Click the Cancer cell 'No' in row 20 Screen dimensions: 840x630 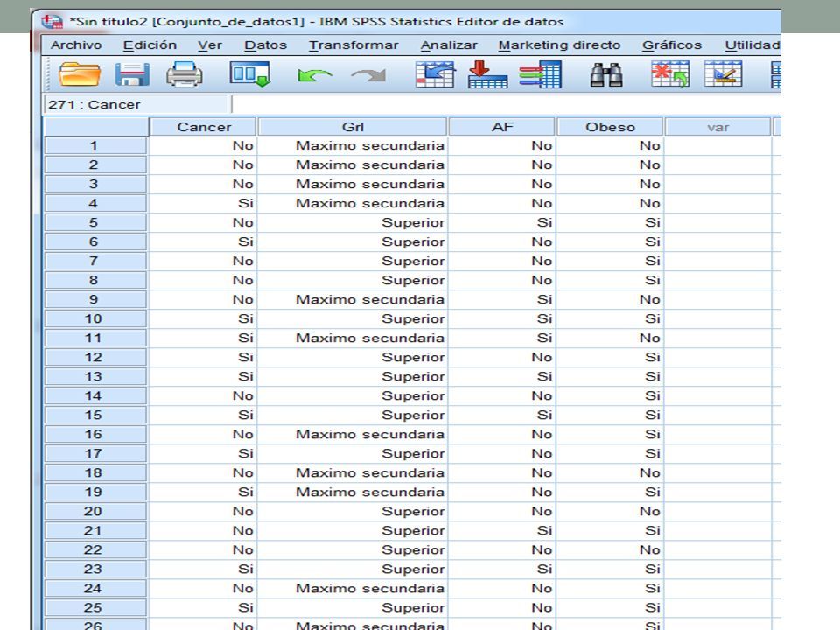point(203,512)
